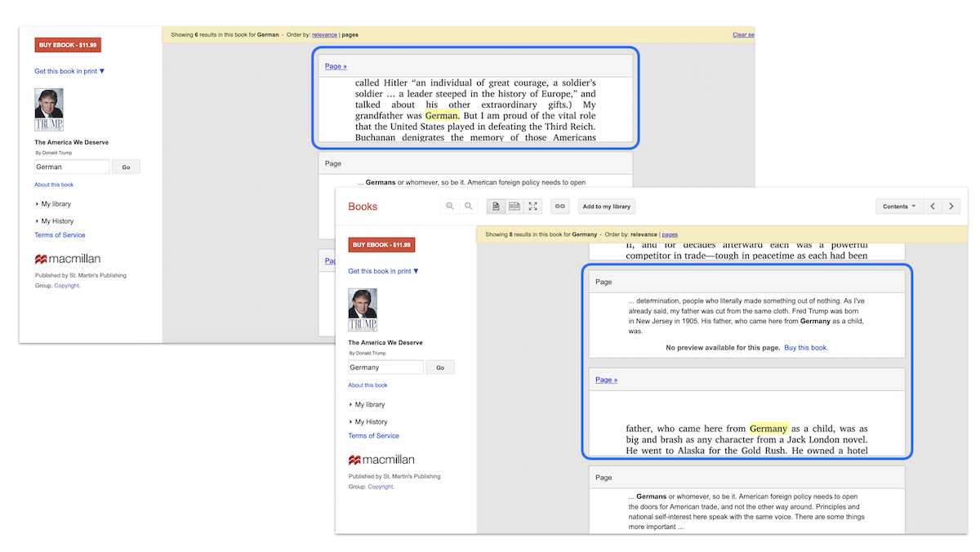
Task: Click the zoom in magnifier icon
Action: click(450, 207)
